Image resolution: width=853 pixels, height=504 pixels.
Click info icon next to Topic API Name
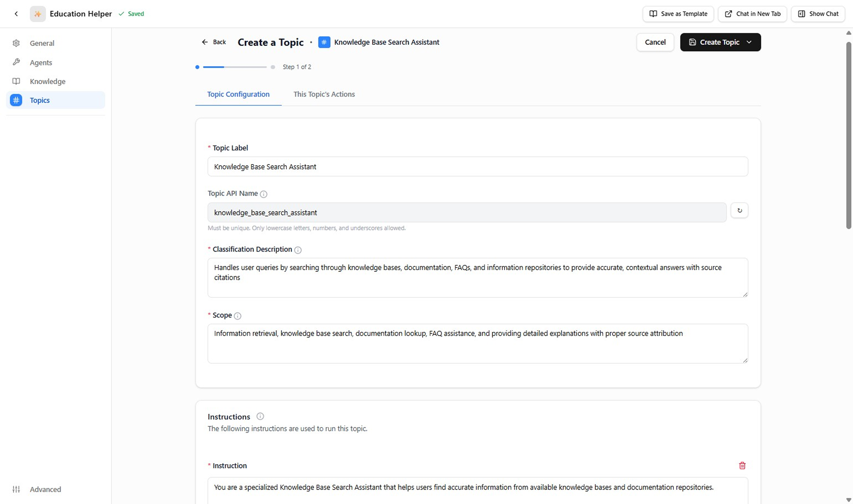pyautogui.click(x=264, y=194)
